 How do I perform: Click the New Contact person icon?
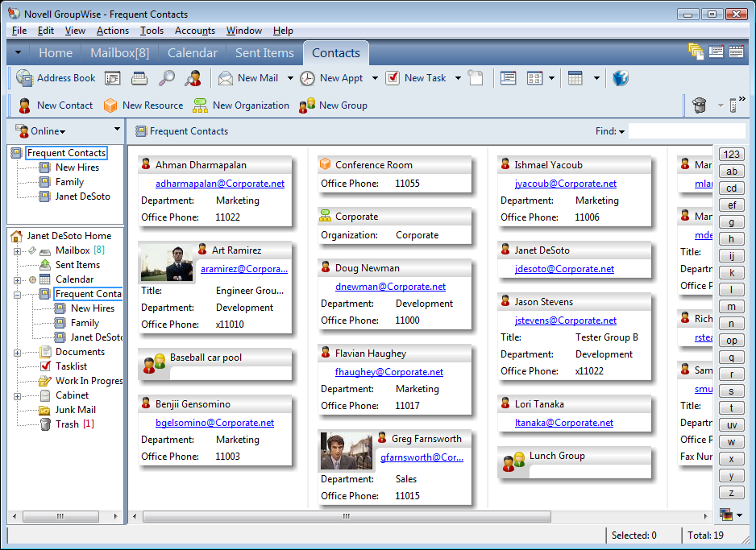pos(25,105)
